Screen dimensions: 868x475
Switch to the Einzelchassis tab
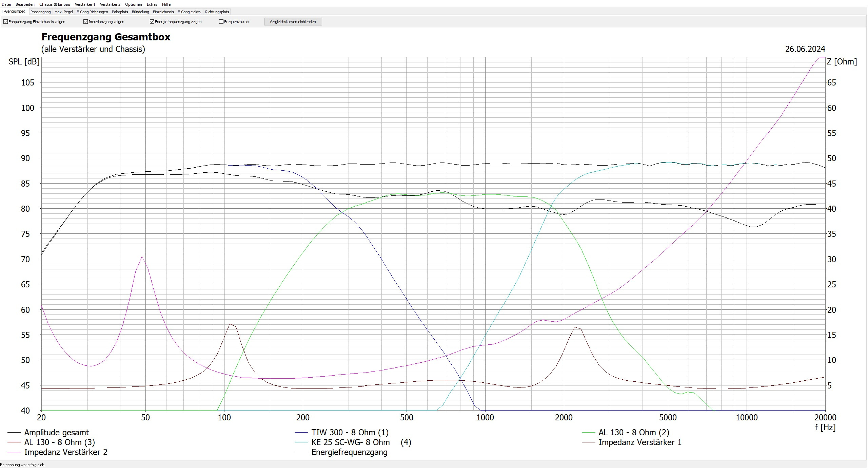pos(163,12)
